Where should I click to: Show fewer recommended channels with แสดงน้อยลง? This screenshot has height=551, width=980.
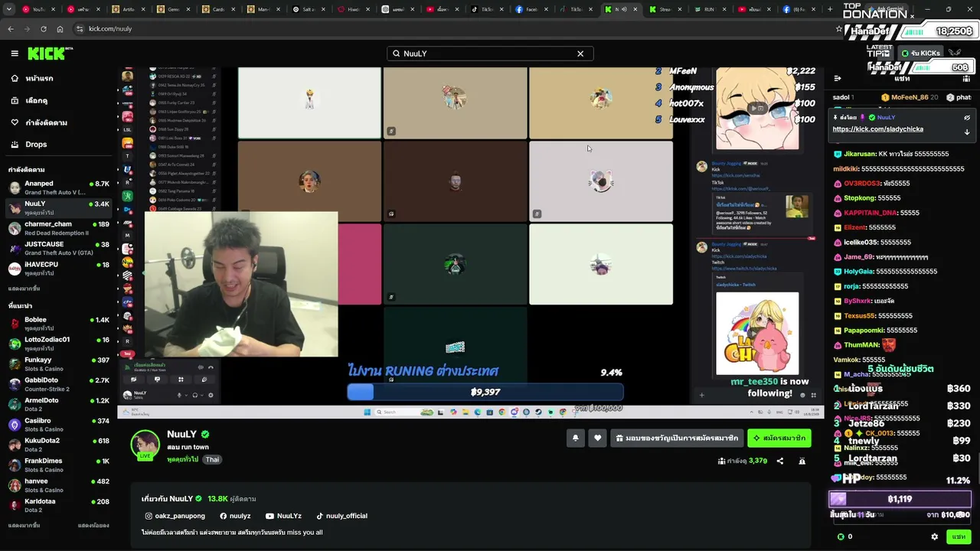tap(93, 526)
